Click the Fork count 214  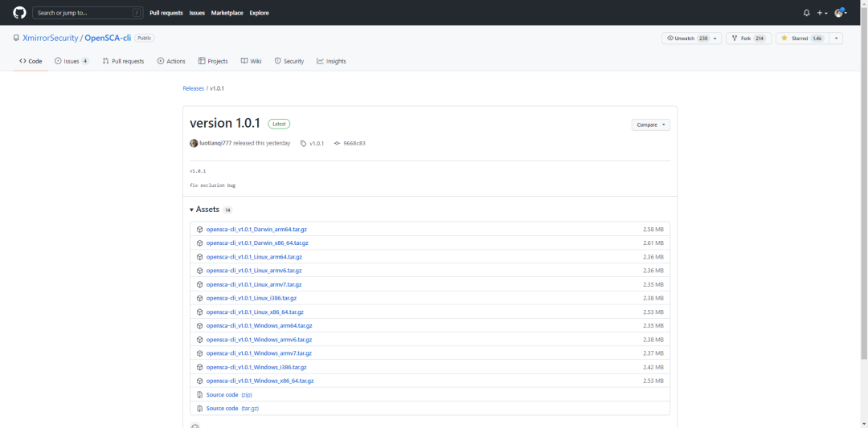(x=759, y=39)
